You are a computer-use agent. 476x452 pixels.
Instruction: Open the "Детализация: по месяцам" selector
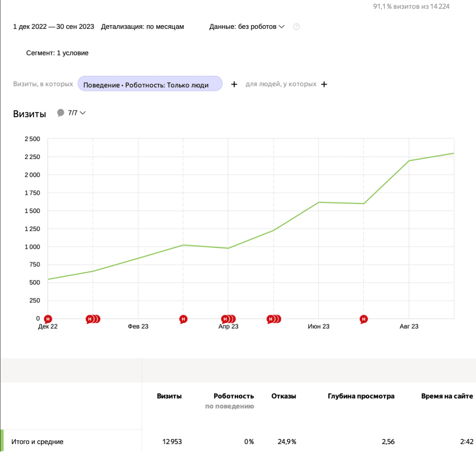pyautogui.click(x=143, y=27)
